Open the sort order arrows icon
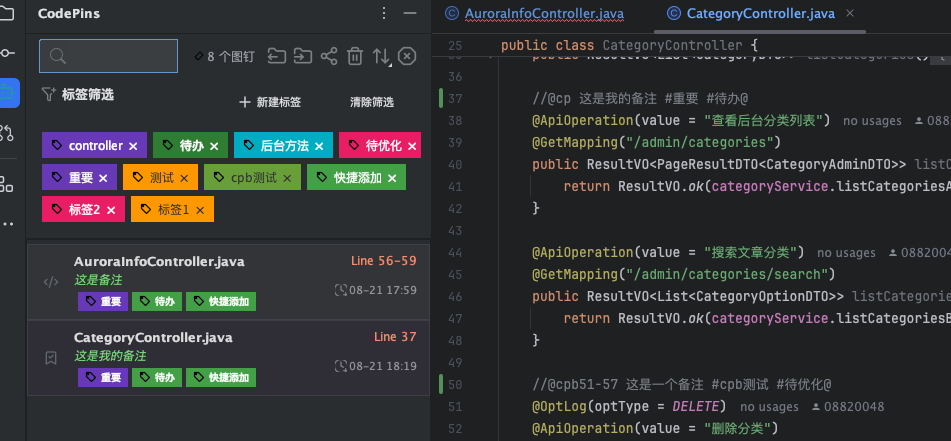 (381, 57)
